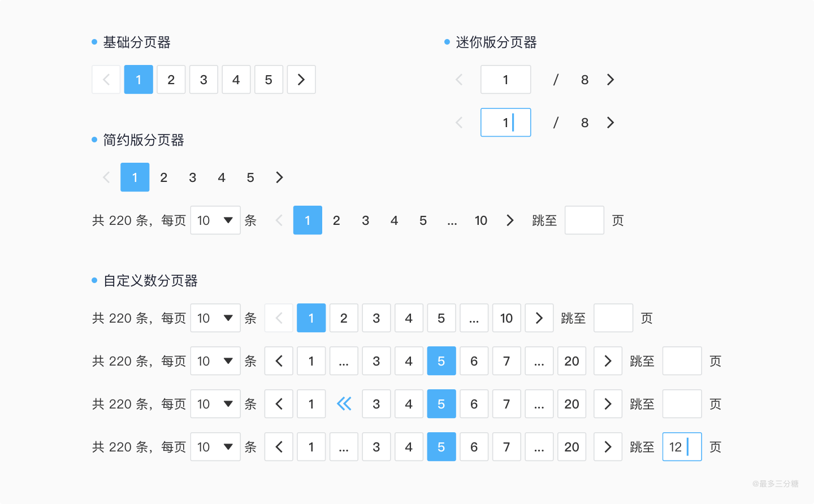Click the focused mini pager page input
The width and height of the screenshot is (814, 504).
(x=505, y=123)
